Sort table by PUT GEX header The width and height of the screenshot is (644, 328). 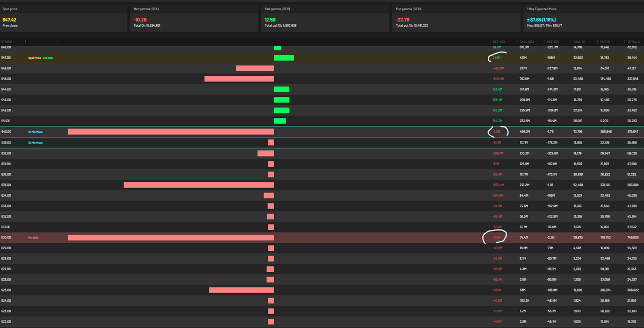[x=552, y=41]
